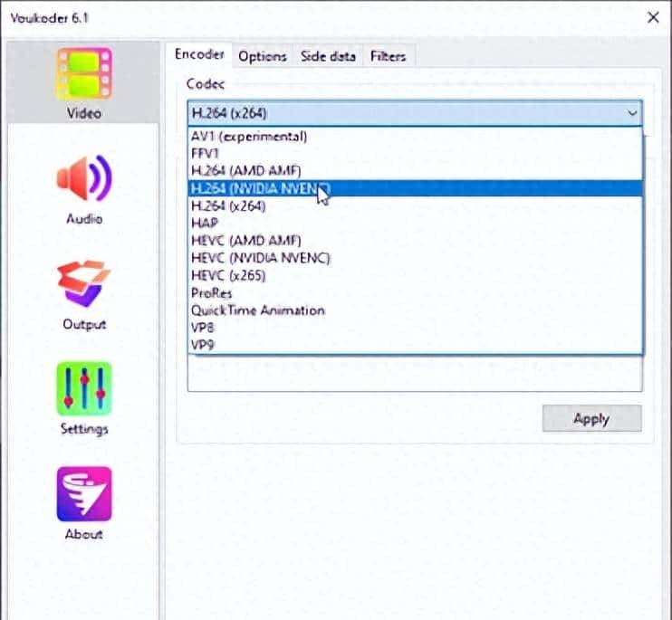
Task: Switch to the Filters tab
Action: tap(388, 56)
